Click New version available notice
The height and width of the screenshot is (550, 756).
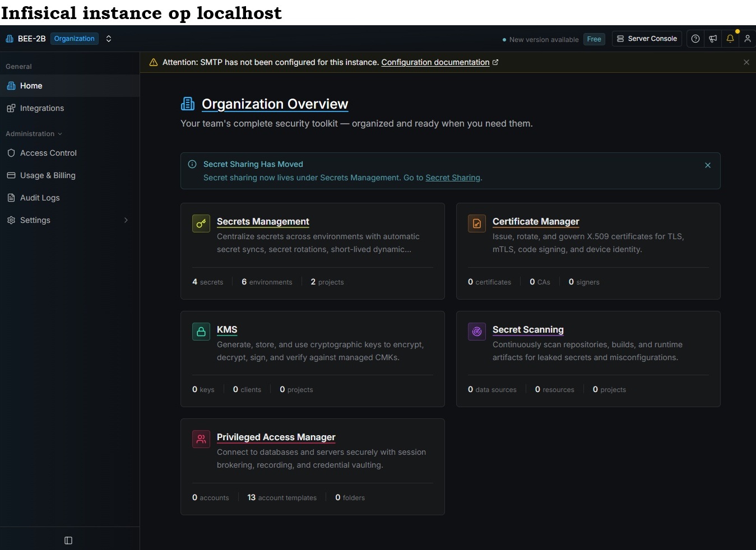pos(540,40)
